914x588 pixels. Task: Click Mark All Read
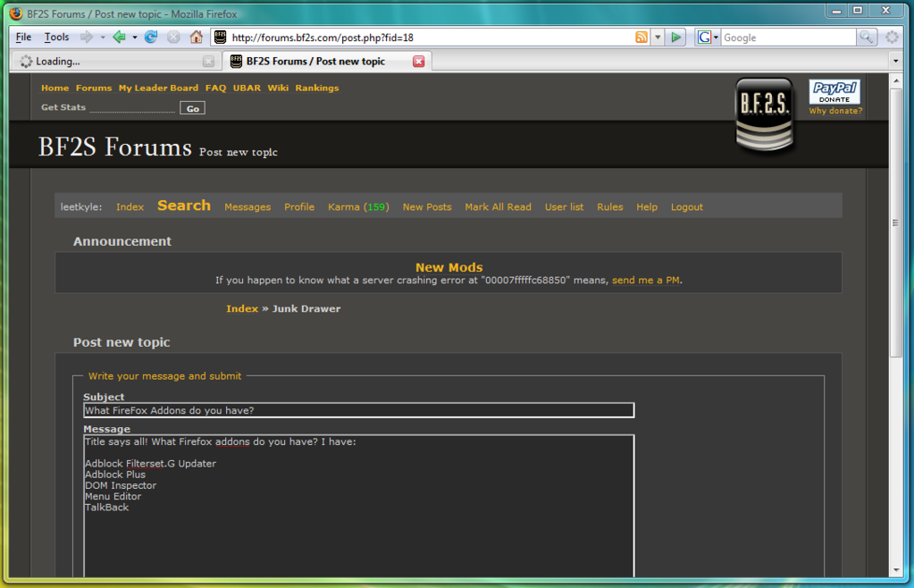498,207
